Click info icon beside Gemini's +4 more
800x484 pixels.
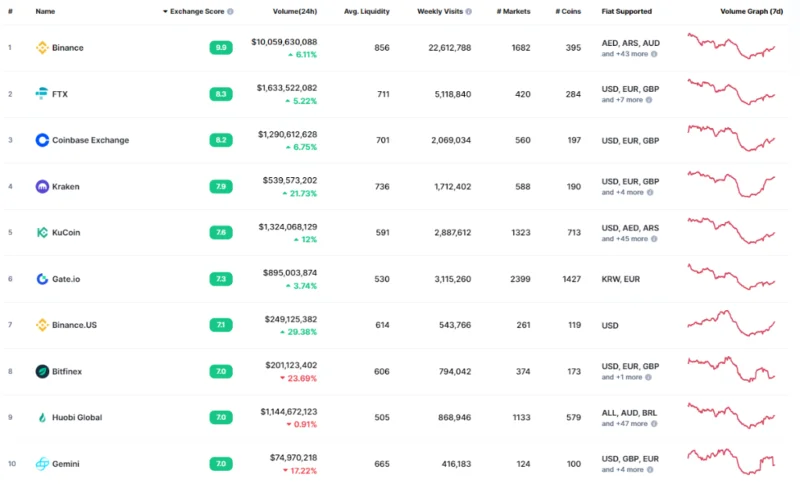pos(650,470)
